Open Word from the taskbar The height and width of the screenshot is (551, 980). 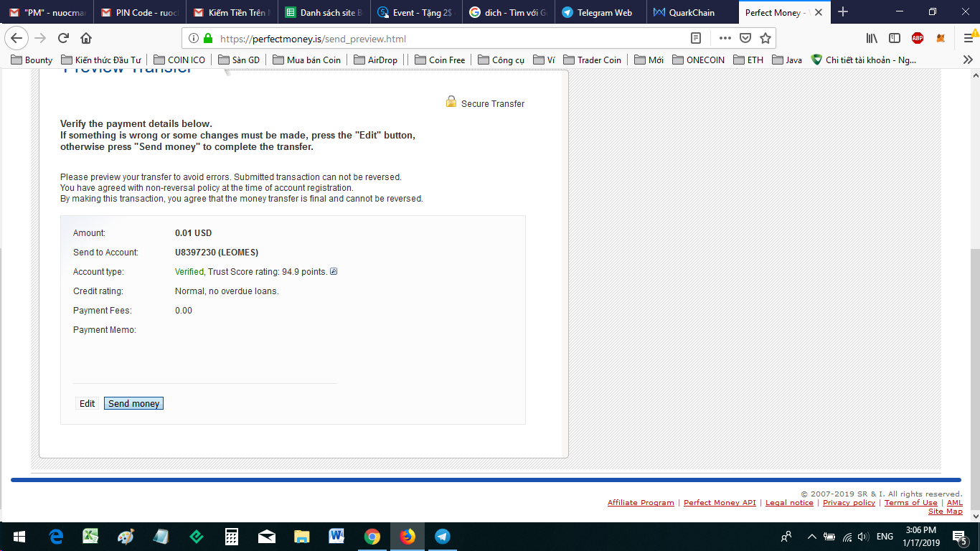pyautogui.click(x=337, y=537)
